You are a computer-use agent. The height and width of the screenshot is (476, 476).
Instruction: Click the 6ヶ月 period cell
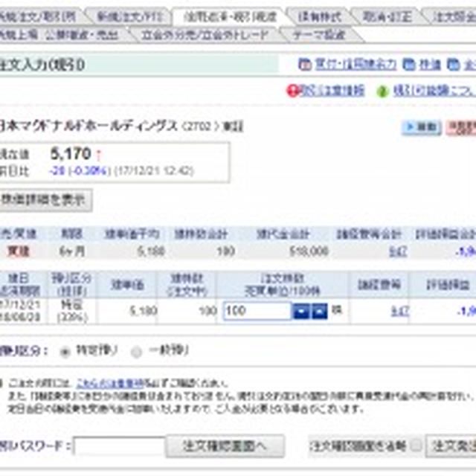click(72, 251)
